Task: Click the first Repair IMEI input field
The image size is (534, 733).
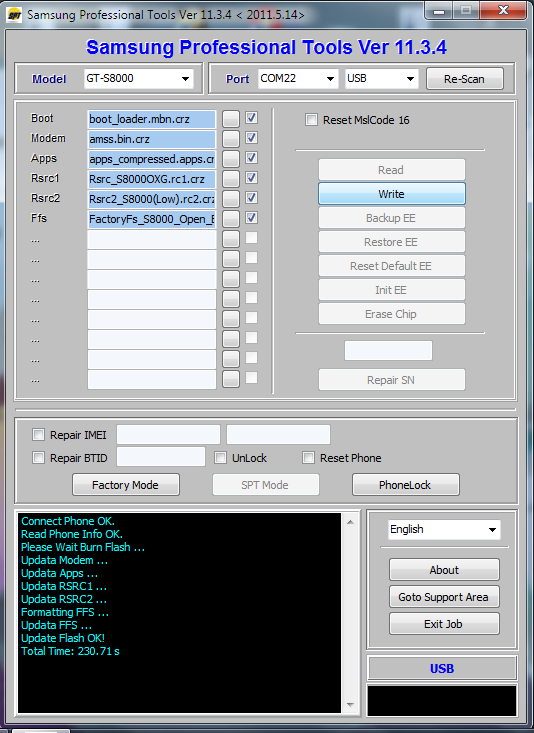Action: (x=168, y=434)
